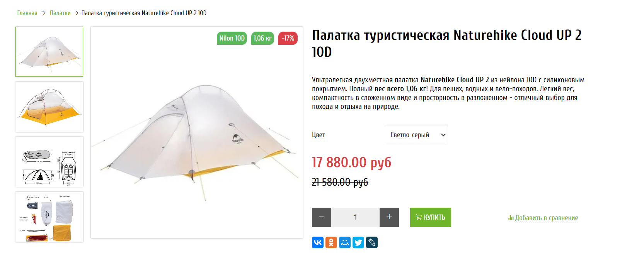Share via Odnoklassniki orange icon
The width and height of the screenshot is (644, 254).
coord(331,242)
